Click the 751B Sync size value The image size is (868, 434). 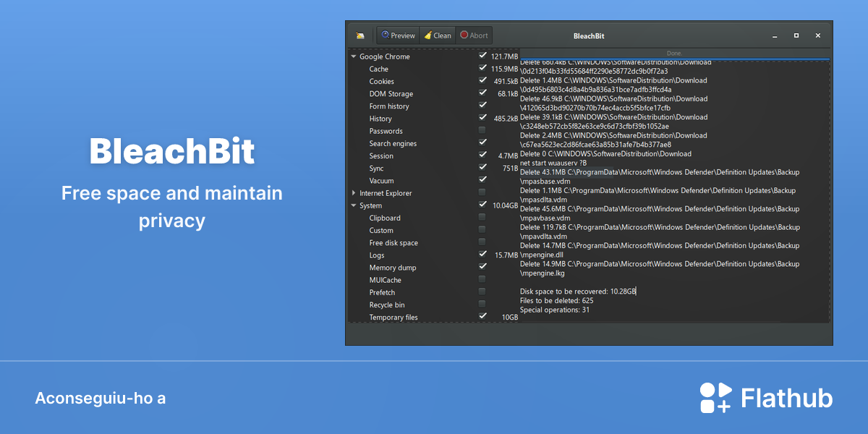click(x=510, y=169)
